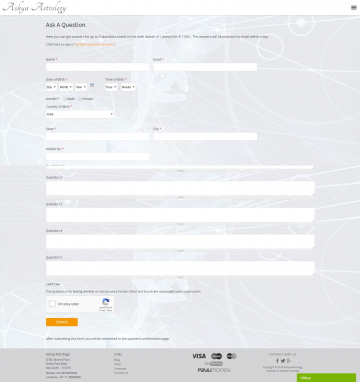Click the orange Submit button
Screen dimensions: 360x382
coord(62,322)
